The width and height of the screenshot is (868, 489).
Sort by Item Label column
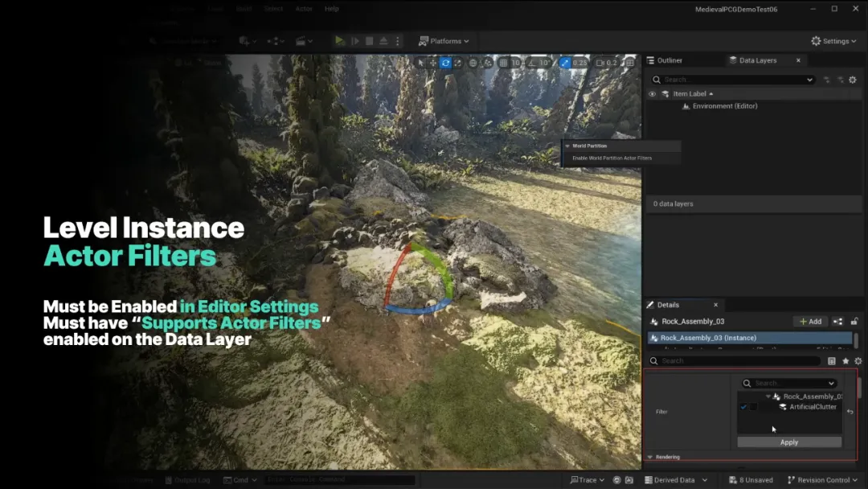click(x=693, y=94)
